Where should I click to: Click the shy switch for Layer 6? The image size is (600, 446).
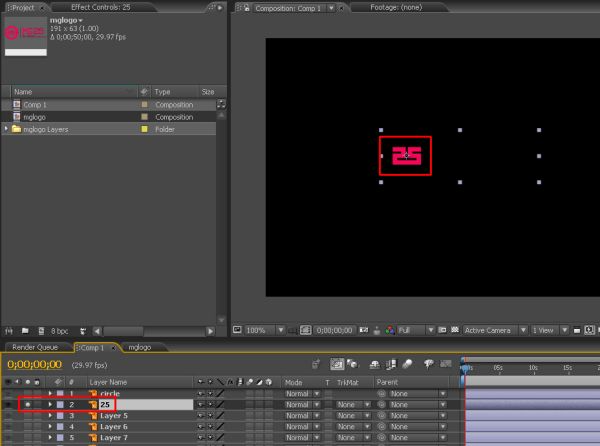200,426
